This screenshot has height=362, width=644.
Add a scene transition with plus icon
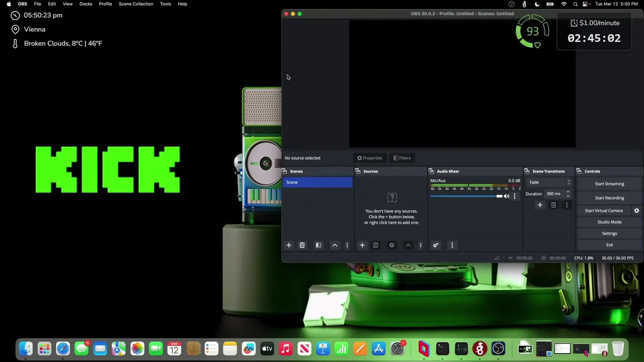pyautogui.click(x=540, y=205)
